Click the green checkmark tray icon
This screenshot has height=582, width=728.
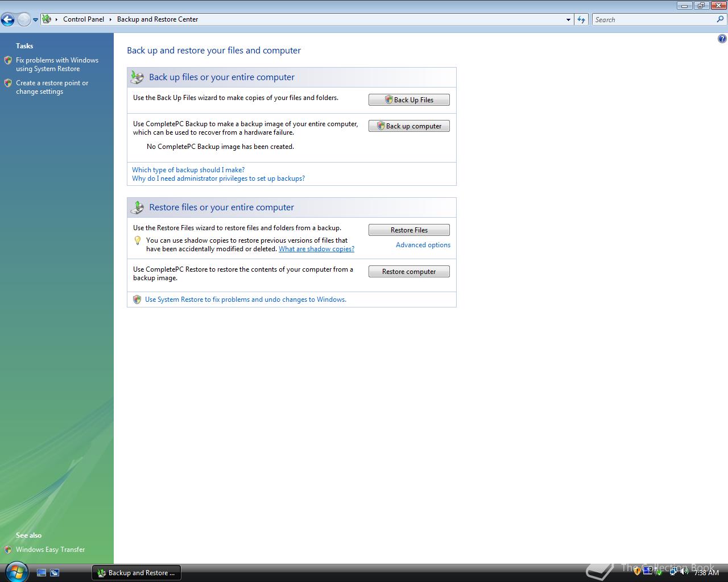coord(658,572)
